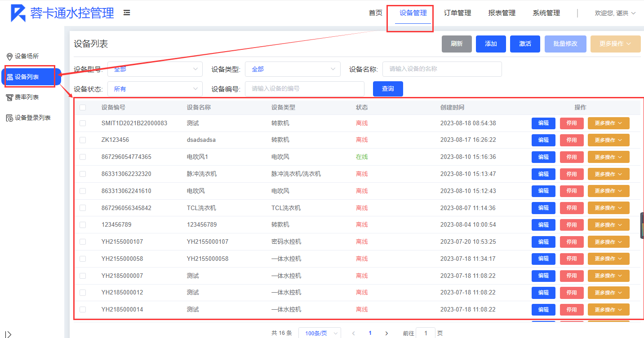644x338 pixels.
Task: Go to next page arrow in pagination
Action: [386, 333]
